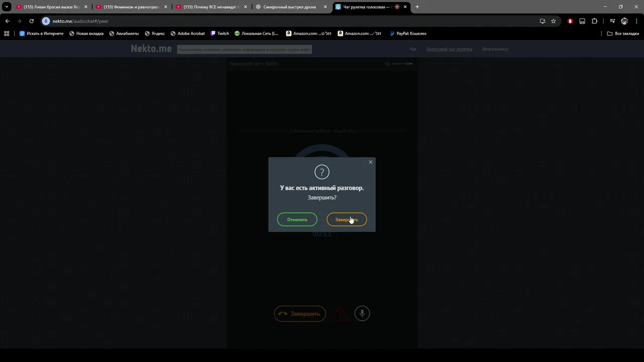Open 'Искать в Интернете' bookmark
The height and width of the screenshot is (362, 644).
coord(41,34)
